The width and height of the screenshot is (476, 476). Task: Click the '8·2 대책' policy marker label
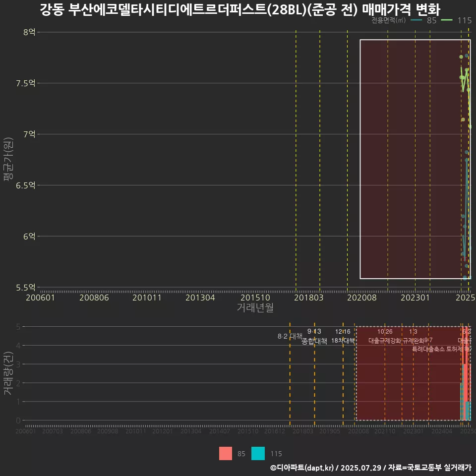tap(290, 336)
